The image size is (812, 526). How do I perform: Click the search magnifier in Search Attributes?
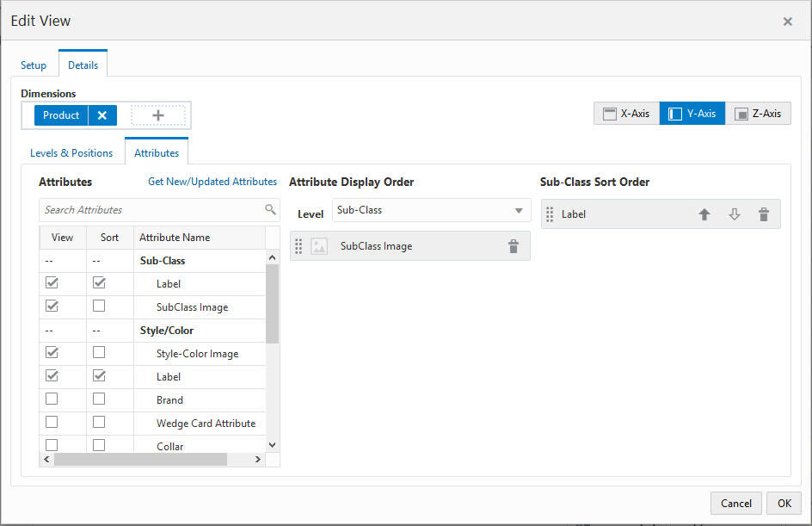270,209
